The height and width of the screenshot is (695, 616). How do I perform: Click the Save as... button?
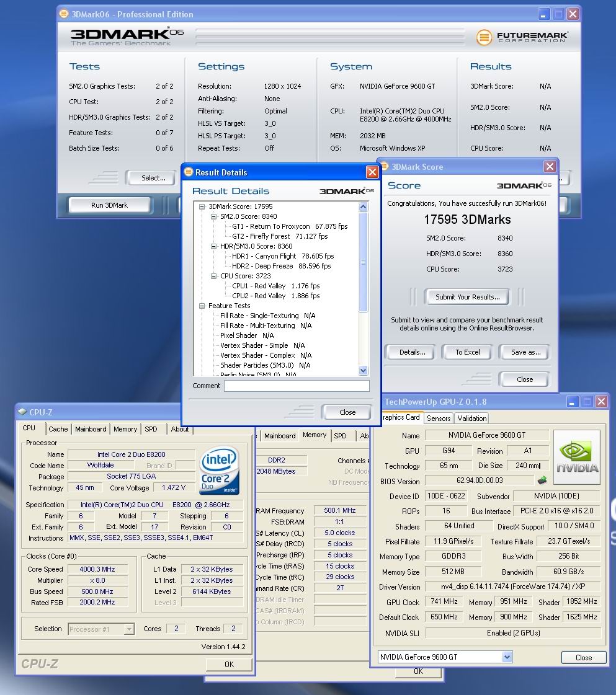coord(525,352)
